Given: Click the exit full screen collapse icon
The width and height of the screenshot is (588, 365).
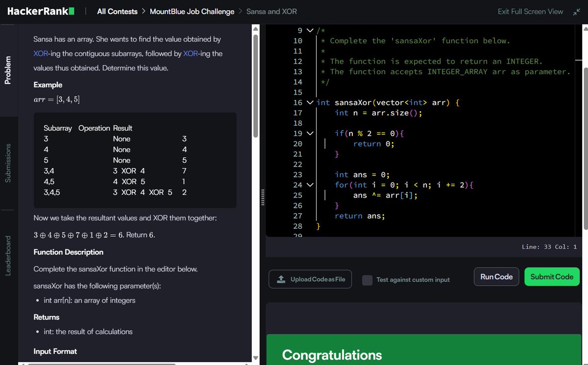Looking at the screenshot, I should [576, 11].
